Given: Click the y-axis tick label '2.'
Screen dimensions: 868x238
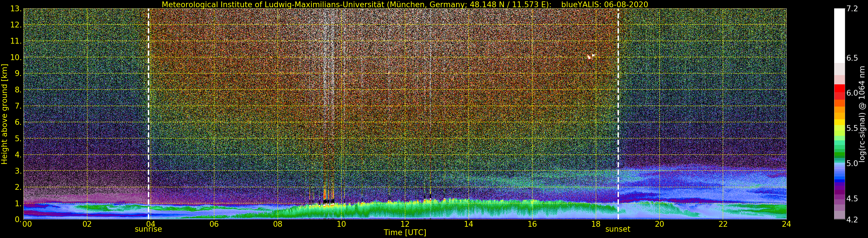Looking at the screenshot, I should click(x=19, y=187).
